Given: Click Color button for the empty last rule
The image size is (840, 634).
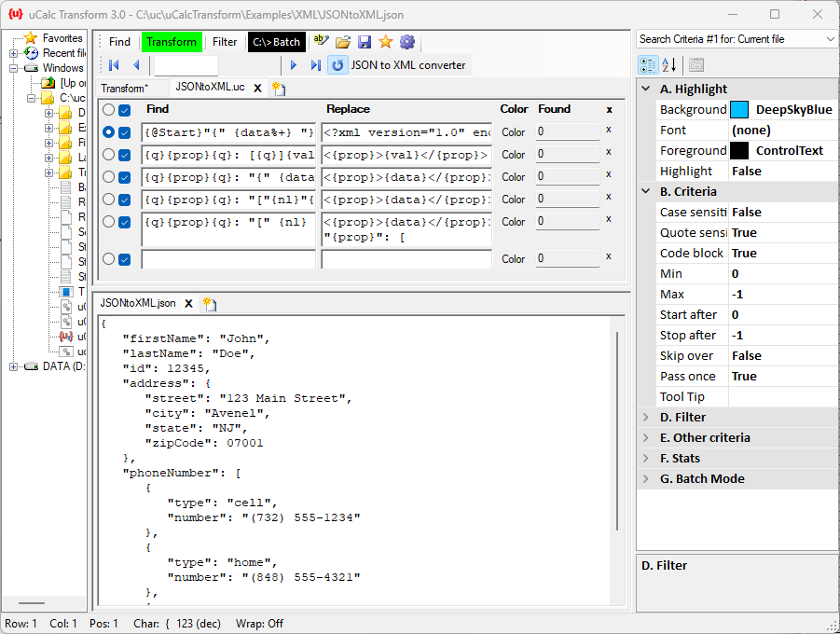Looking at the screenshot, I should tap(513, 259).
